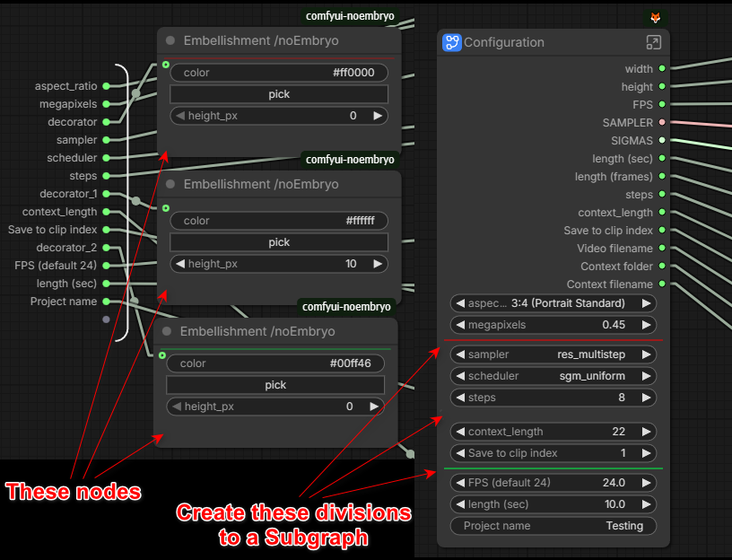The height and width of the screenshot is (560, 732).
Task: Click comfyui-noembryo badge above top Embellishment node
Action: click(x=350, y=16)
